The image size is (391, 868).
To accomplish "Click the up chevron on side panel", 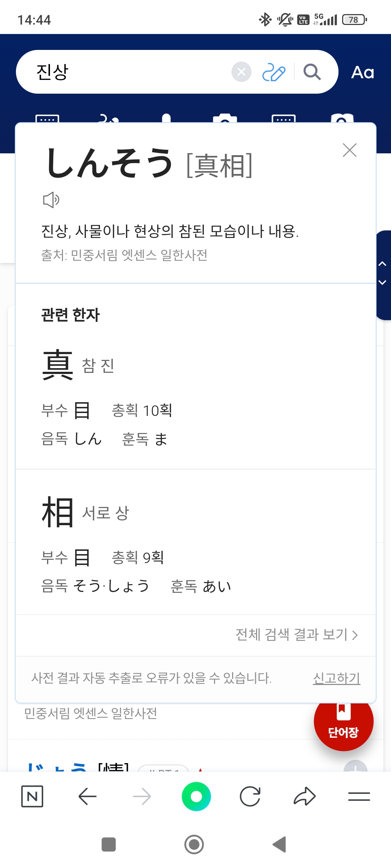I will click(x=382, y=264).
